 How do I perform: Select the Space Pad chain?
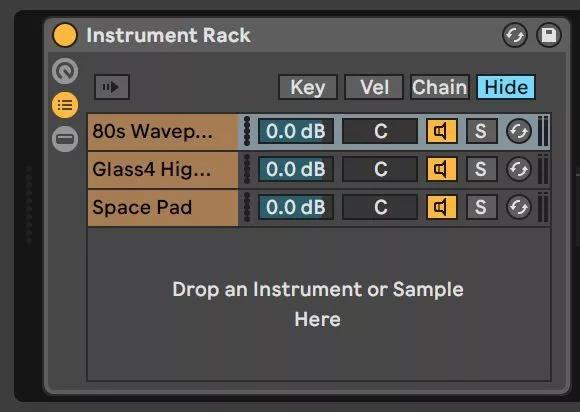tap(163, 207)
